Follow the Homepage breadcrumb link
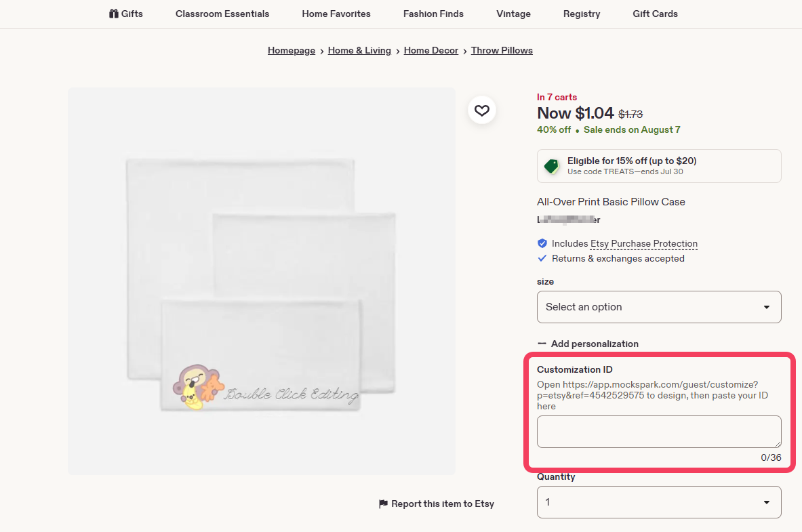Viewport: 802px width, 532px height. point(291,50)
